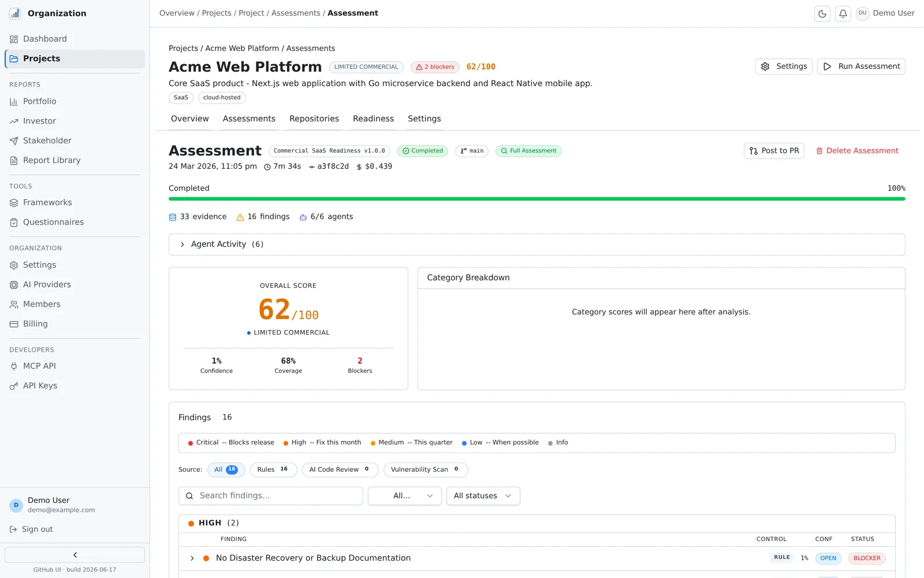Viewport: 924px width, 578px height.
Task: Open notifications bell icon
Action: [x=843, y=13]
